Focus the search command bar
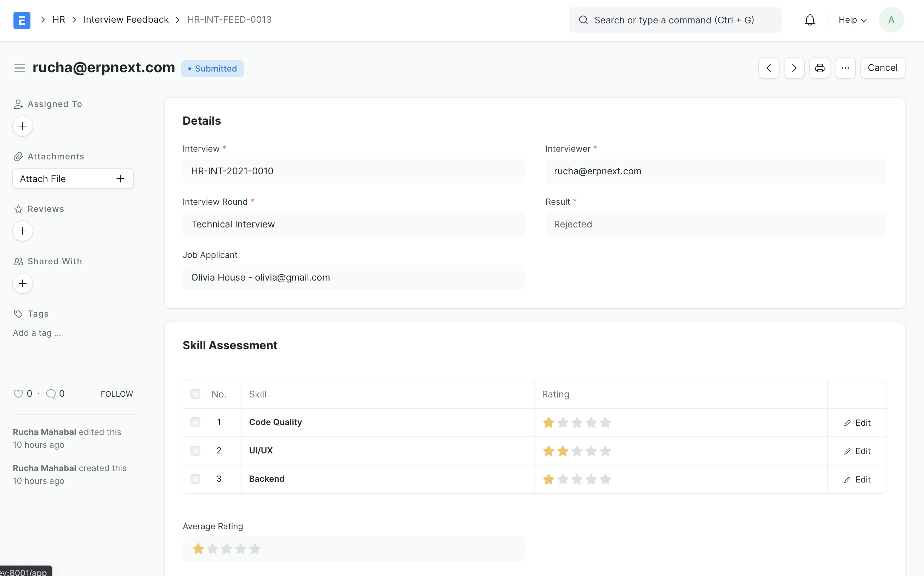924x576 pixels. (x=675, y=20)
